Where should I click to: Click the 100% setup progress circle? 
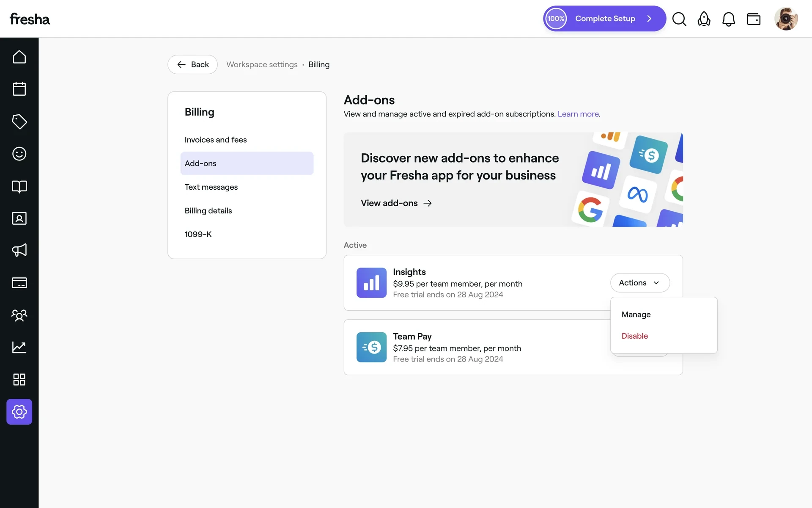[x=556, y=19]
